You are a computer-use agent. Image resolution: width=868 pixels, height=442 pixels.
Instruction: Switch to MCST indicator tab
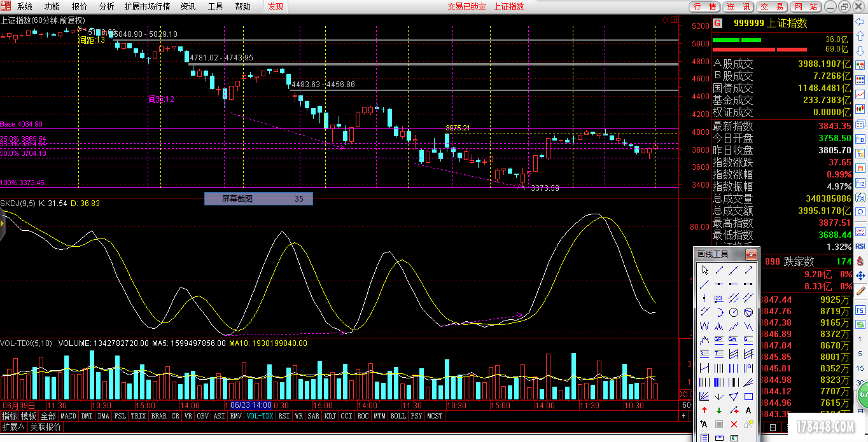435,416
